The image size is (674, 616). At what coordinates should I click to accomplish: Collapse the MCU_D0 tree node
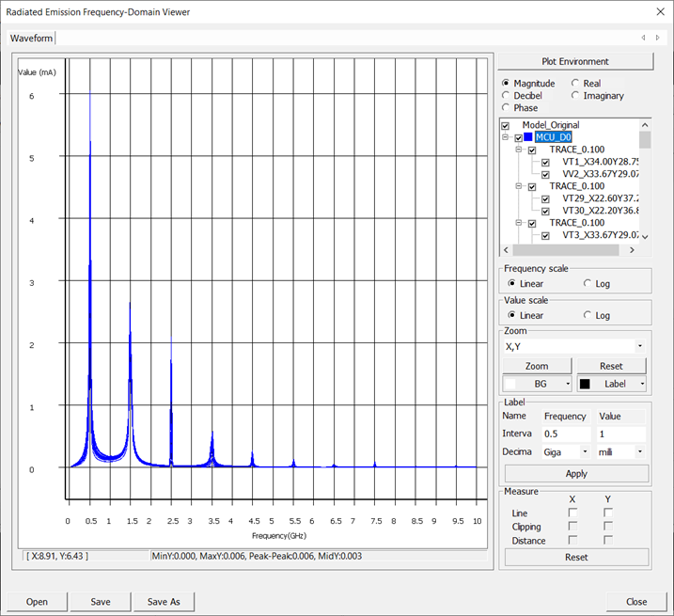coord(506,137)
